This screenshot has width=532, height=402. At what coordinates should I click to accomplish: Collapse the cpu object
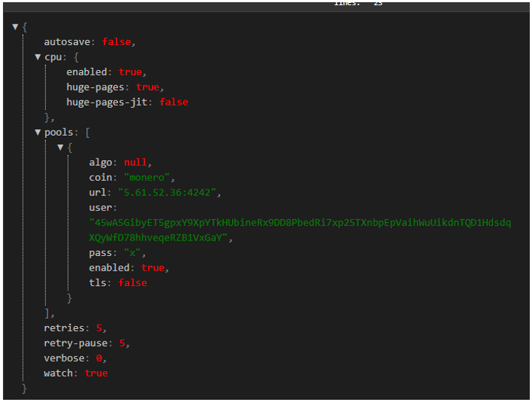click(38, 57)
